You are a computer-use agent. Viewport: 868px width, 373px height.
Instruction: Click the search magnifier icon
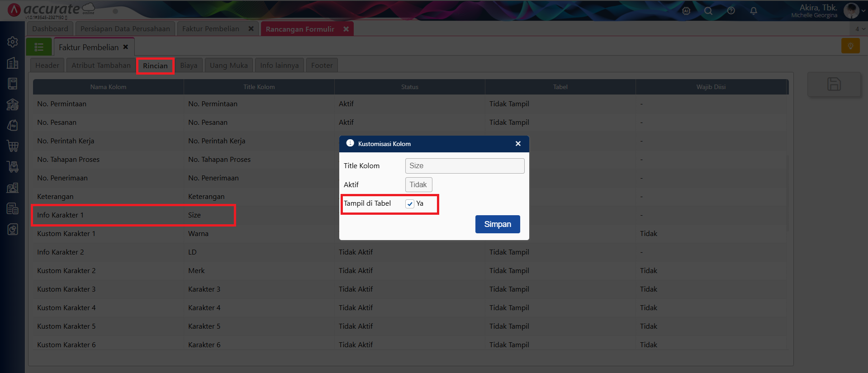[708, 11]
